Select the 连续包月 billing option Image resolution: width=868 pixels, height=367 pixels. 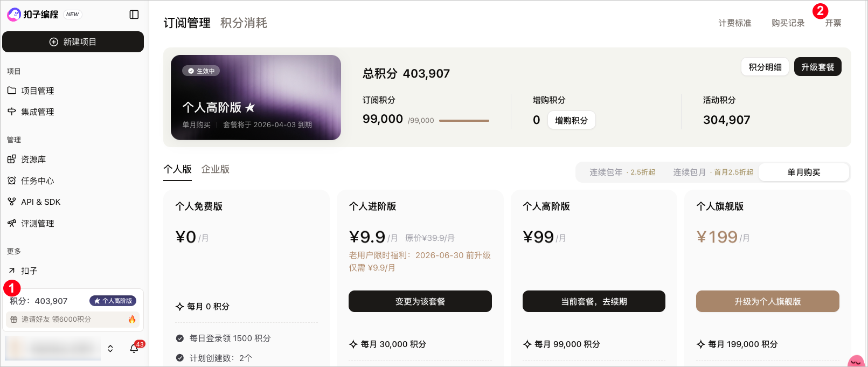tap(712, 172)
